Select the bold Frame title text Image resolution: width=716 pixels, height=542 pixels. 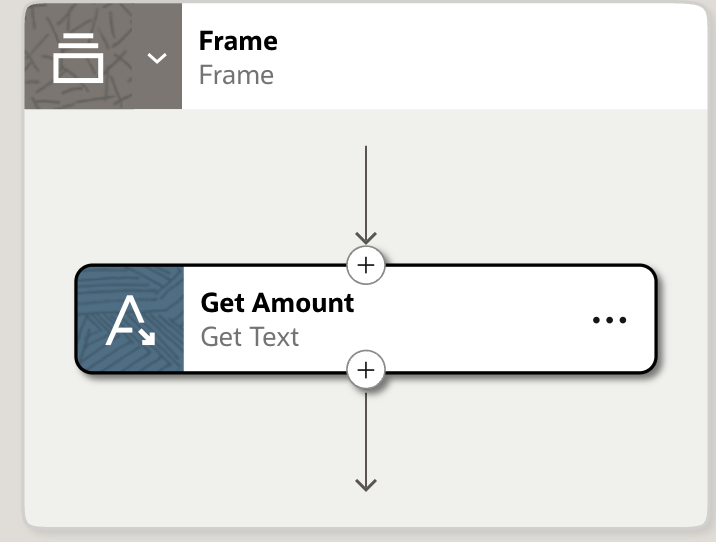(x=238, y=41)
